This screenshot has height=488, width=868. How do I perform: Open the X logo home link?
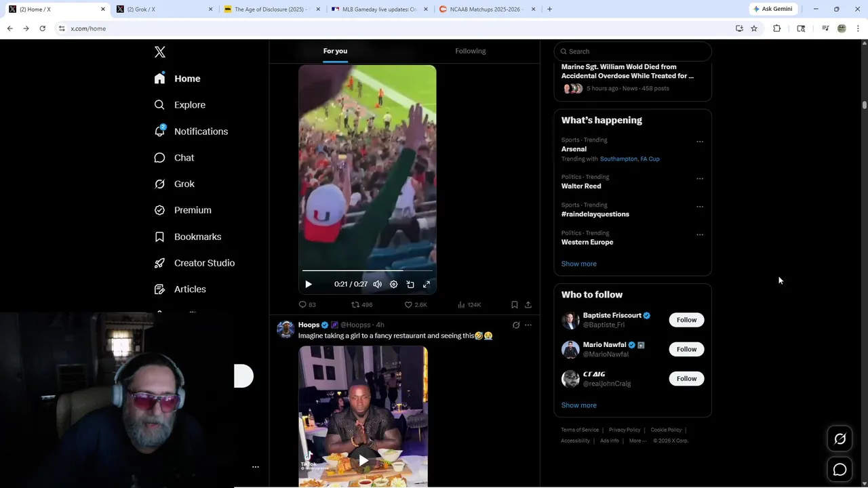point(160,52)
